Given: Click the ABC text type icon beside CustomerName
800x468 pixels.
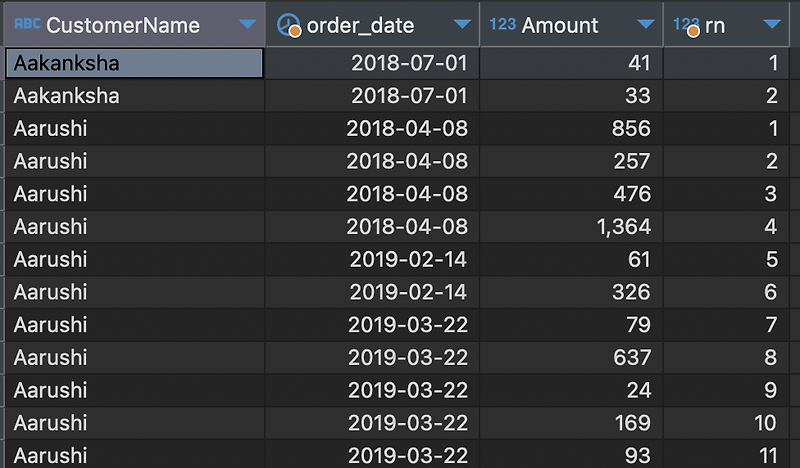Looking at the screenshot, I should (28, 25).
